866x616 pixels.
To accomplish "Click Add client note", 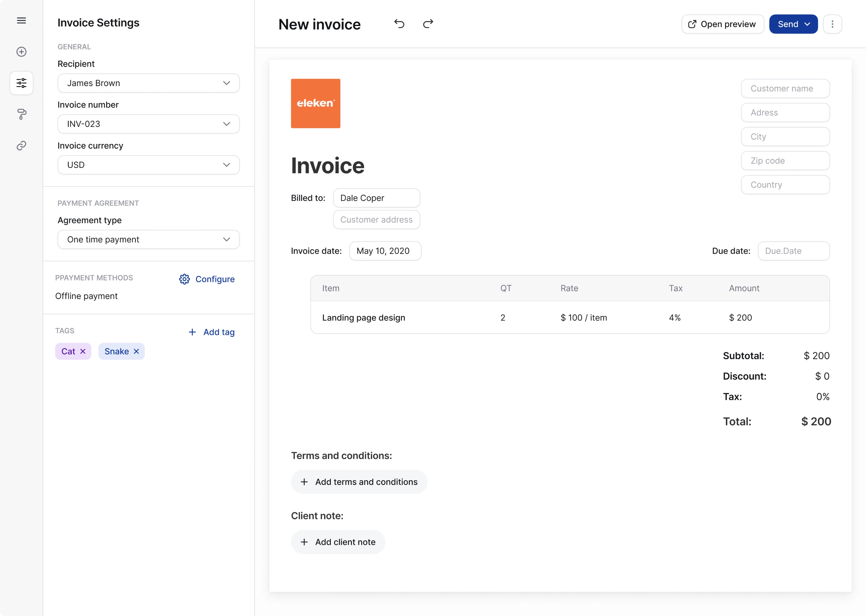I will [338, 542].
